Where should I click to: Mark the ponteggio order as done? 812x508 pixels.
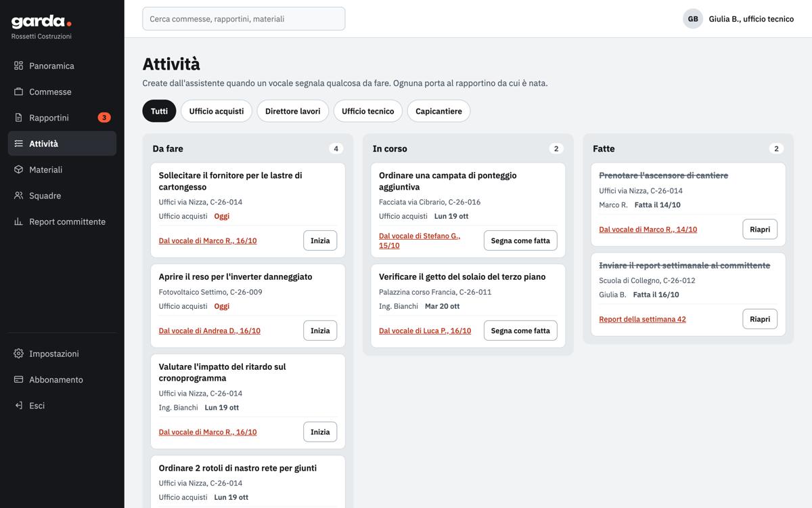[520, 240]
